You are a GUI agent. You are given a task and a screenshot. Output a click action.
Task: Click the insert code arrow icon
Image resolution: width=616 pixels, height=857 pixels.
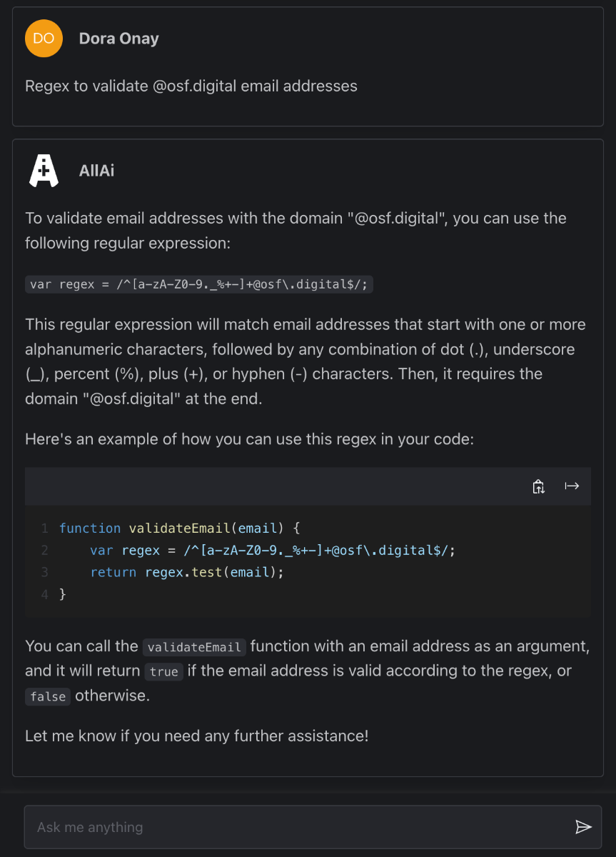[572, 486]
